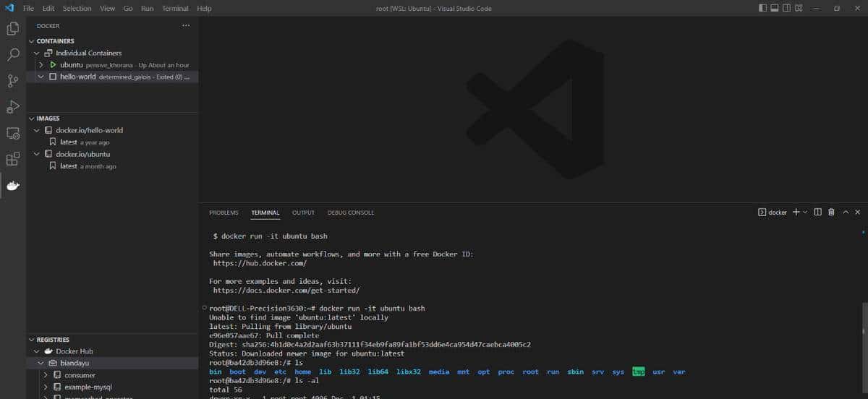Screen dimensions: 868x399
Task: Expand the example-mysql repository
Action: point(46,387)
